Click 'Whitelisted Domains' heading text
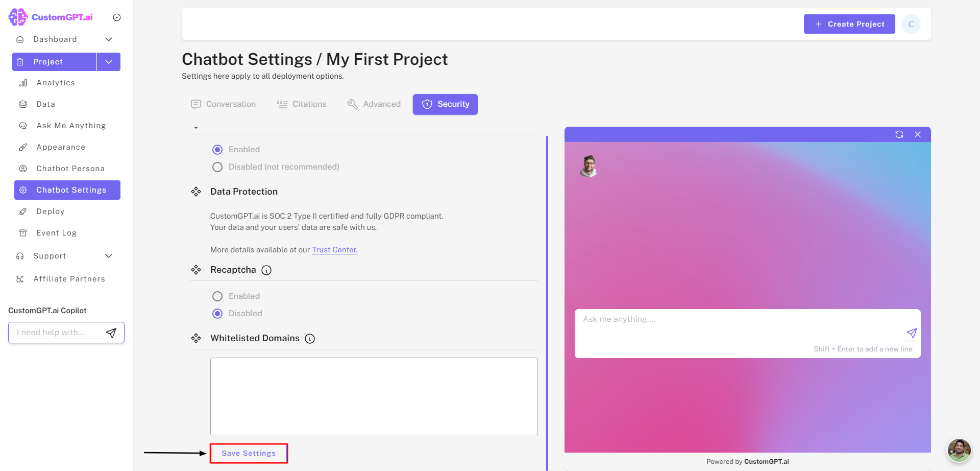The height and width of the screenshot is (471, 980). tap(255, 338)
